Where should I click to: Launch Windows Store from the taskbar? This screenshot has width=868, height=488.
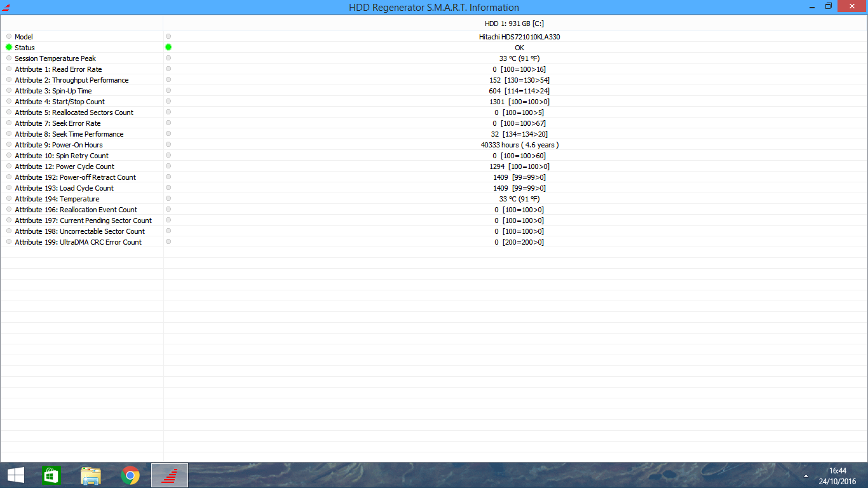click(51, 475)
